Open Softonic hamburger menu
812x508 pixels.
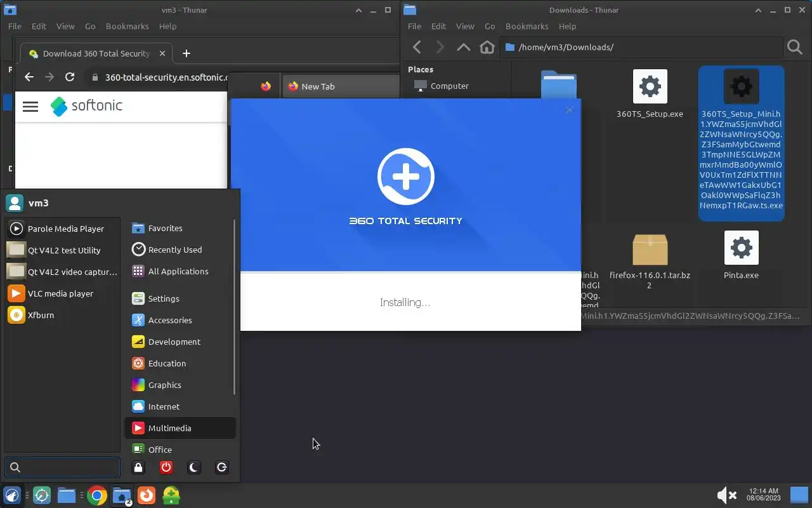tap(30, 107)
